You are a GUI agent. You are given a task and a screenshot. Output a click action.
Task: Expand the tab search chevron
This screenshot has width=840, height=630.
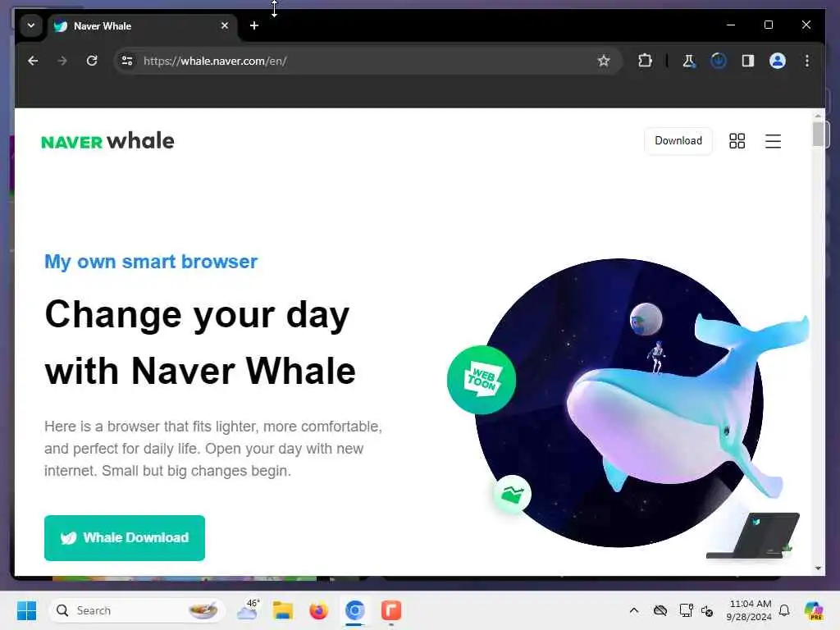(31, 25)
